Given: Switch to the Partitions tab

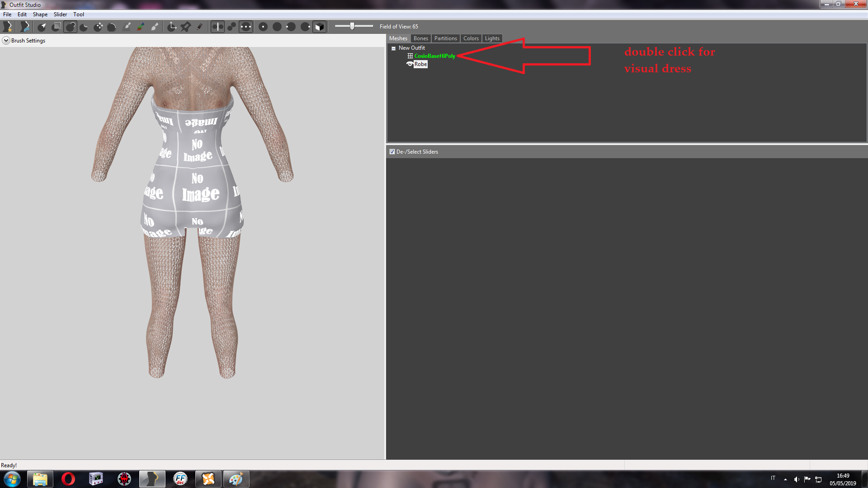Looking at the screenshot, I should tap(445, 38).
